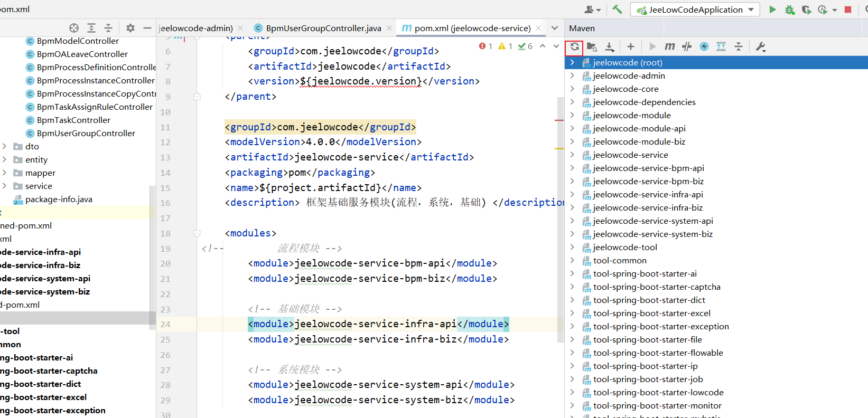Click Execute Maven Goal 'm' icon
This screenshot has height=418, width=868.
tap(669, 47)
